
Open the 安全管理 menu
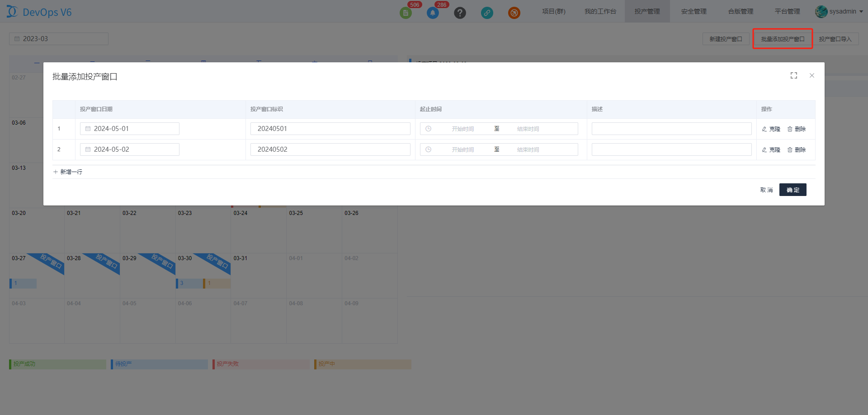point(693,11)
